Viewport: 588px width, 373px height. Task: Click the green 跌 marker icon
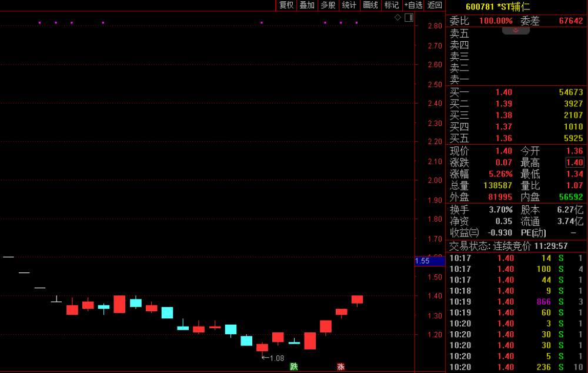(294, 367)
